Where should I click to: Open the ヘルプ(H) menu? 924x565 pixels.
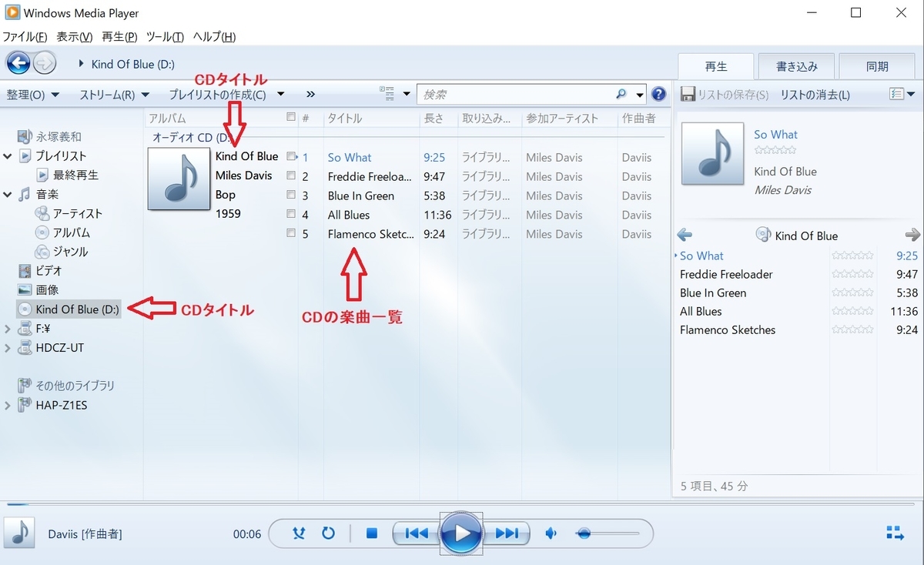coord(214,37)
